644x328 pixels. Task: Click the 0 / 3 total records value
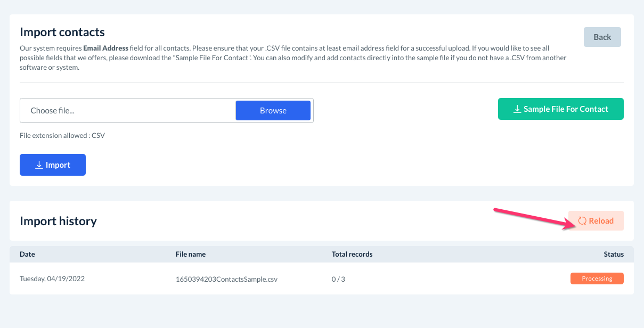pyautogui.click(x=338, y=279)
